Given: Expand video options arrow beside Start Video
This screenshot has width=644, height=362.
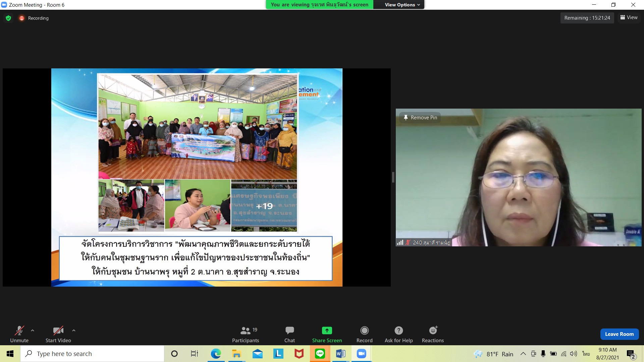Looking at the screenshot, I should [74, 330].
